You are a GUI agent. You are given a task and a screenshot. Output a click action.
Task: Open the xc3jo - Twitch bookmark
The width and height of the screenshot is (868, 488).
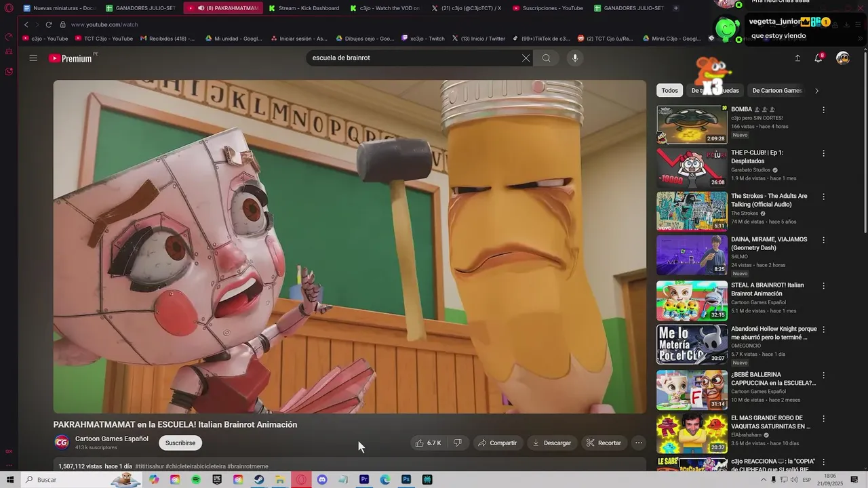pos(423,39)
